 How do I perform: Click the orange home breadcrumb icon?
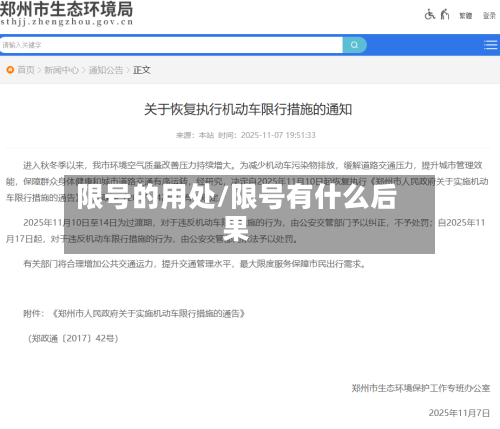[10, 70]
